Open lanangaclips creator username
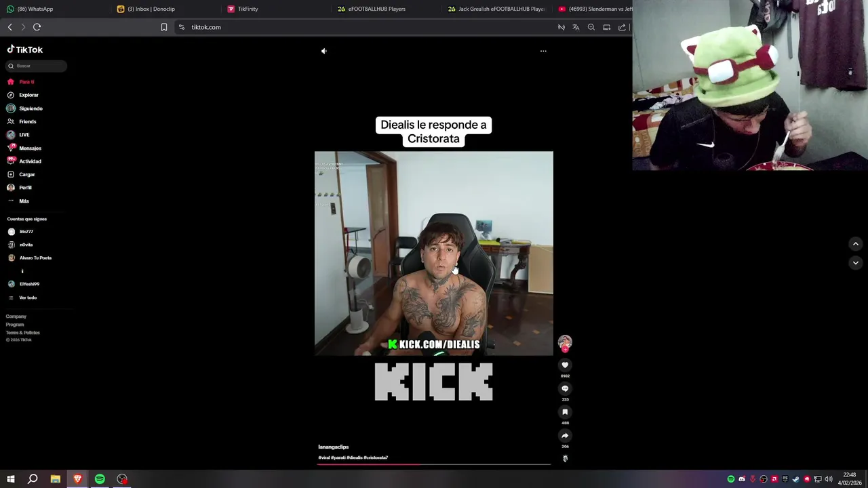 coord(333,447)
